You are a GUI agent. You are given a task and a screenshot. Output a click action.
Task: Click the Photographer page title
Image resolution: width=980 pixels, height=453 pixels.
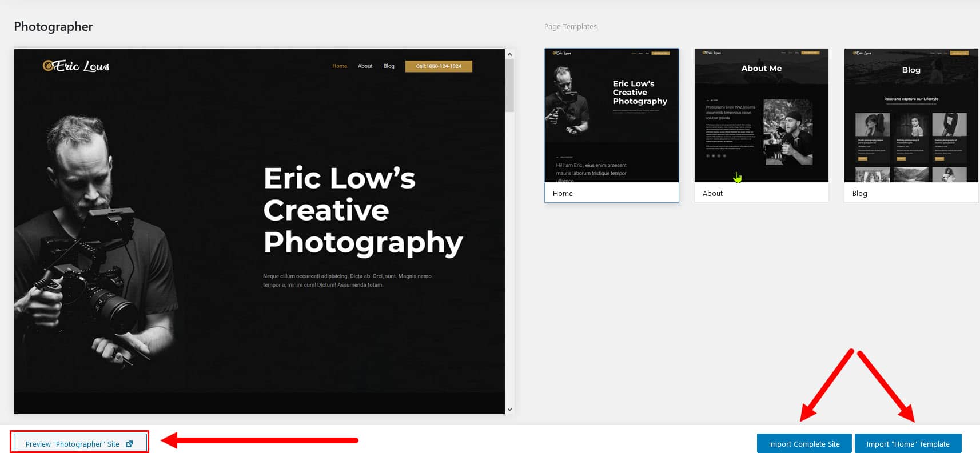coord(53,26)
